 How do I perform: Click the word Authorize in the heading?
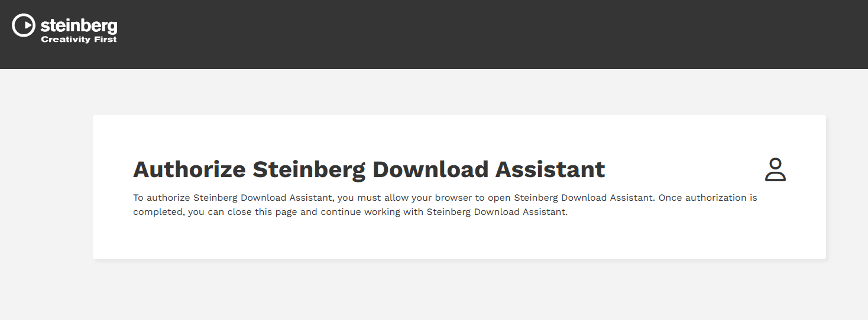click(189, 169)
